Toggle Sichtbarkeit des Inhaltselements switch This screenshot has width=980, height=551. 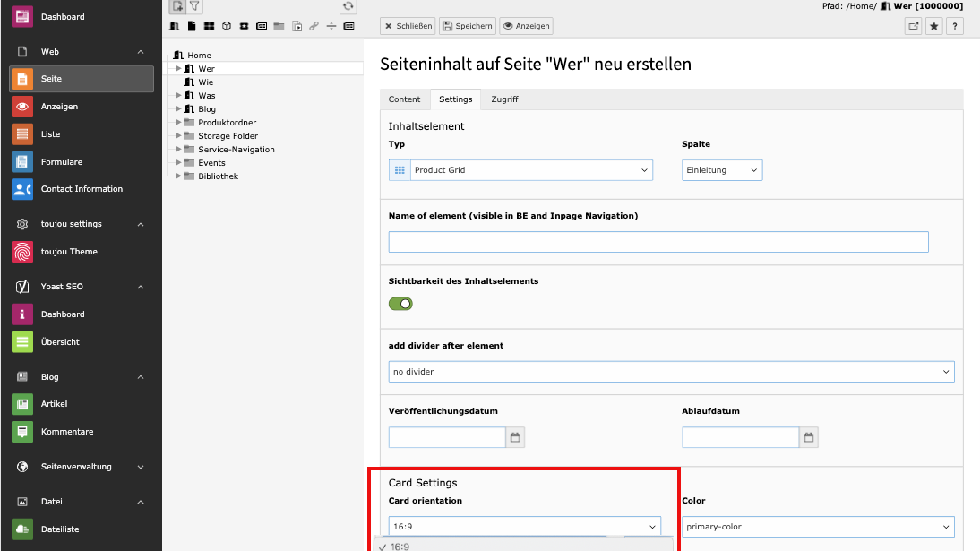(x=400, y=304)
